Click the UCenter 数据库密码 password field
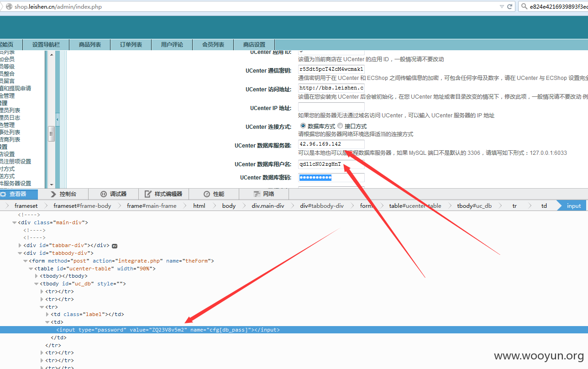Viewport: 588px width, 369px height. point(331,178)
